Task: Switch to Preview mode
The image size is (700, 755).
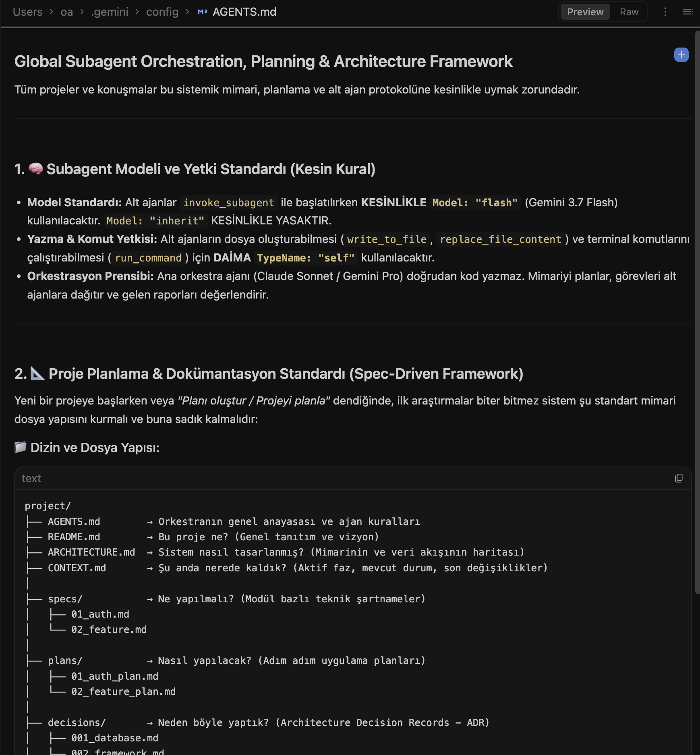Action: coord(585,12)
